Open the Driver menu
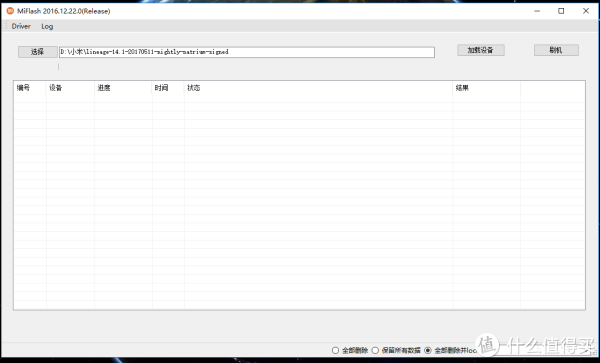Viewport: 600px width, 363px height. [x=21, y=26]
